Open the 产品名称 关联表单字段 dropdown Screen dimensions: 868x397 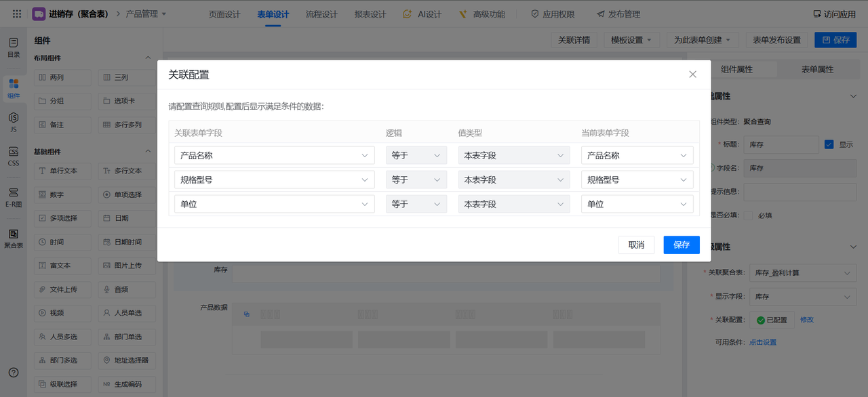coord(274,156)
